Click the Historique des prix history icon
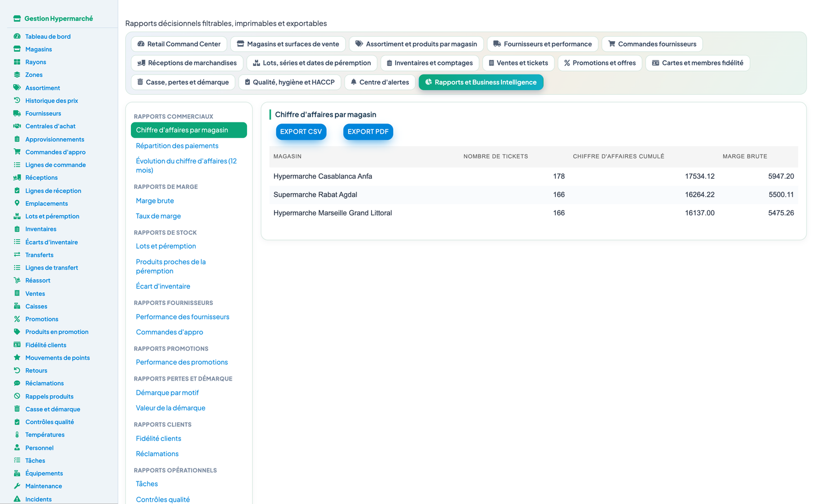Screen dimensions: 815x504 click(17, 100)
